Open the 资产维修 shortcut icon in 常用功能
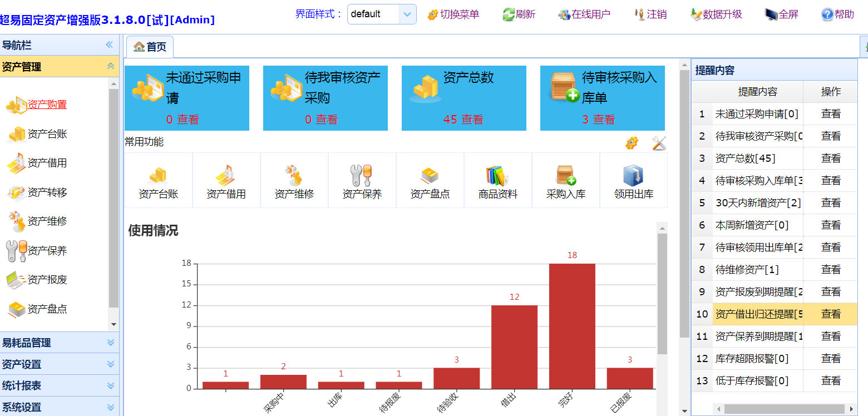Viewport: 868px width, 416px height. pyautogui.click(x=294, y=176)
